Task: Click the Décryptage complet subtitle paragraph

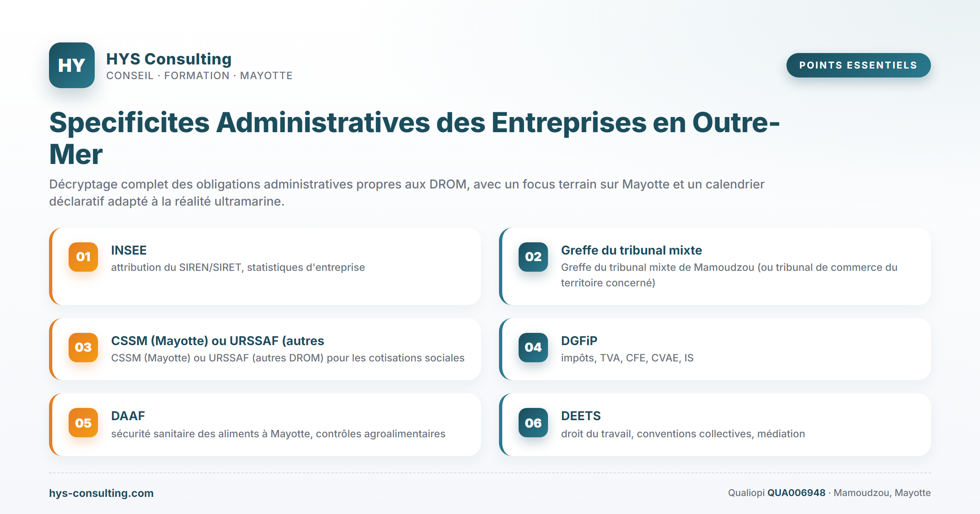Action: tap(407, 193)
